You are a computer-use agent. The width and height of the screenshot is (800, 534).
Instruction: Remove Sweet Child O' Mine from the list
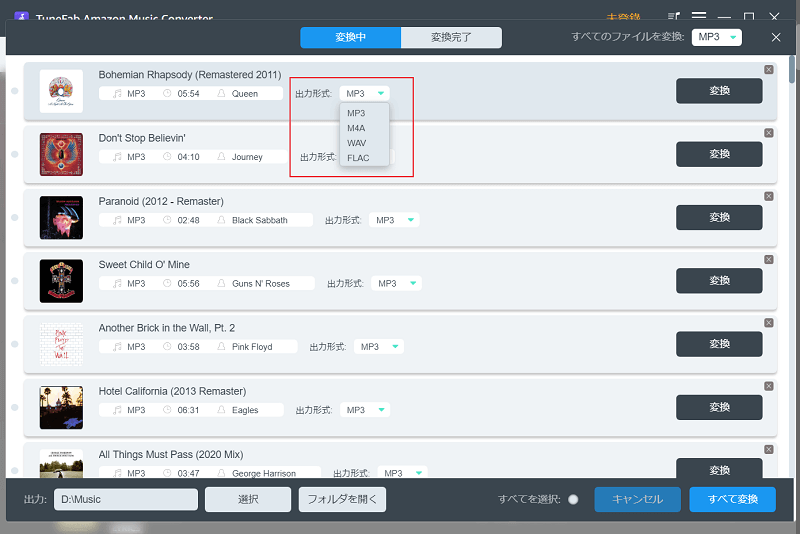(x=768, y=260)
